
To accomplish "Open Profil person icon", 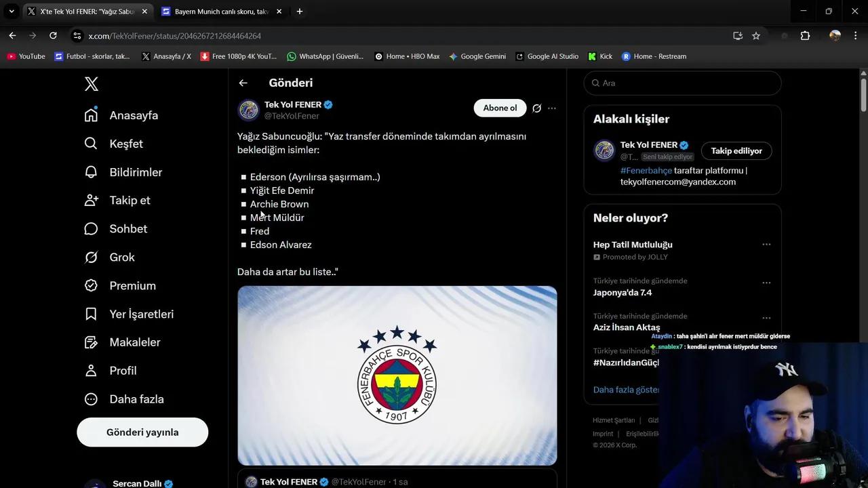I will 91,371.
